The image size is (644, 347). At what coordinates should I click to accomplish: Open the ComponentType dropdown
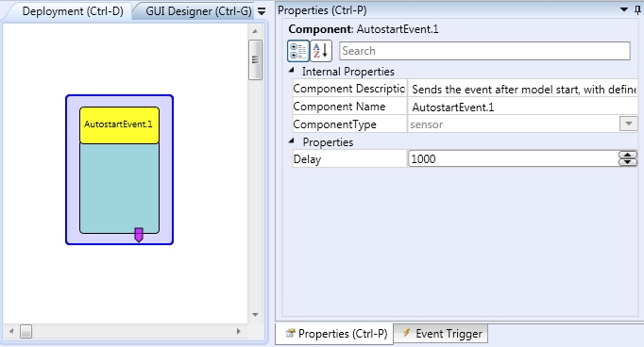(628, 124)
